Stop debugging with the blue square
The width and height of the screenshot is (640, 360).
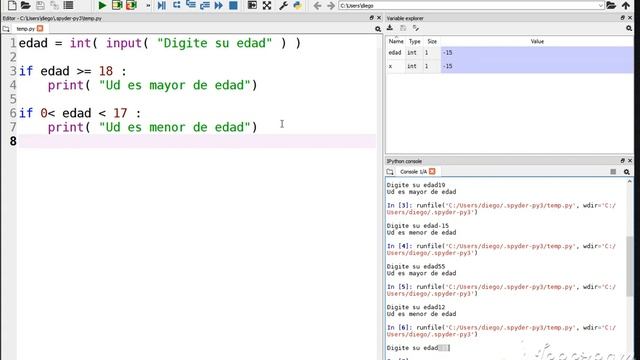click(233, 5)
